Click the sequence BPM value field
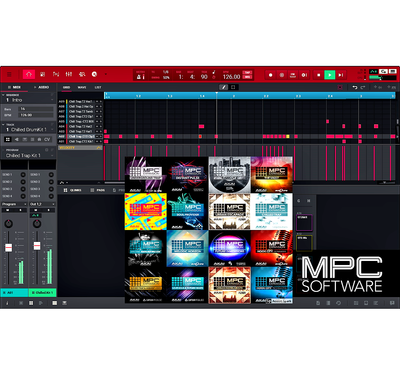This screenshot has height=375, width=400. click(x=36, y=115)
